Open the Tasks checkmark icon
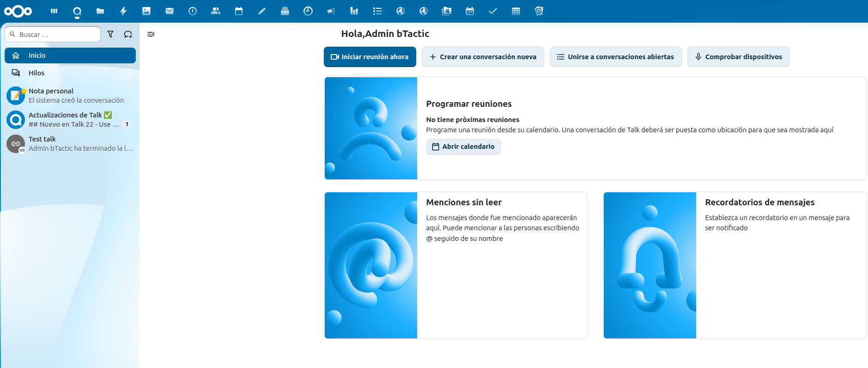Image resolution: width=868 pixels, height=368 pixels. 493,11
